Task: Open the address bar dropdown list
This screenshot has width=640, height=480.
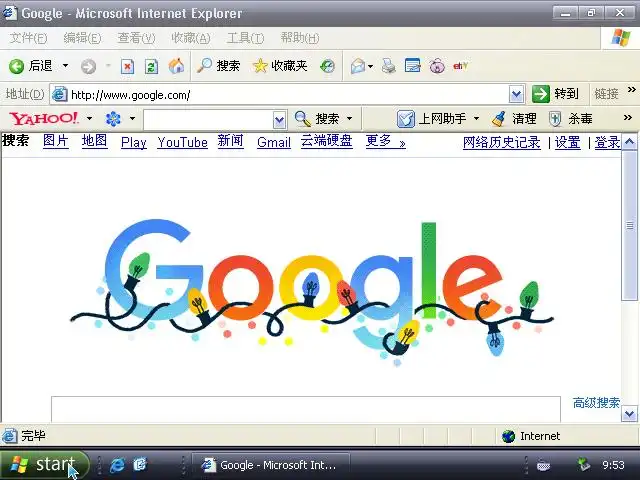Action: point(516,94)
